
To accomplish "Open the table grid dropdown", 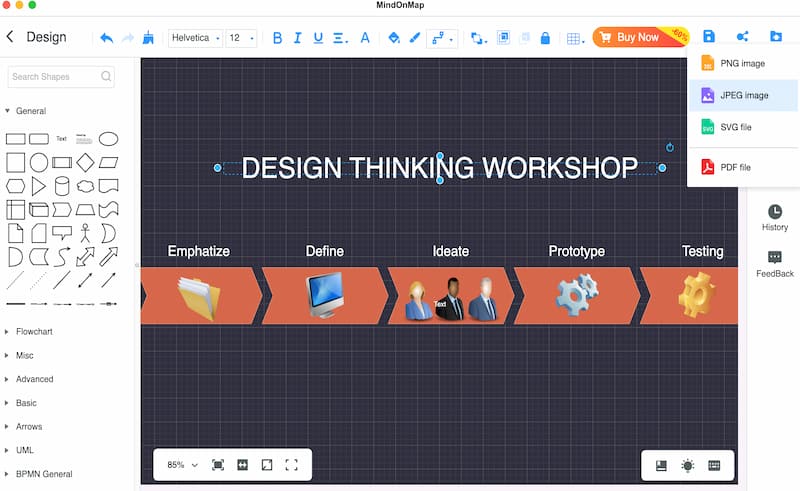I will [x=575, y=38].
